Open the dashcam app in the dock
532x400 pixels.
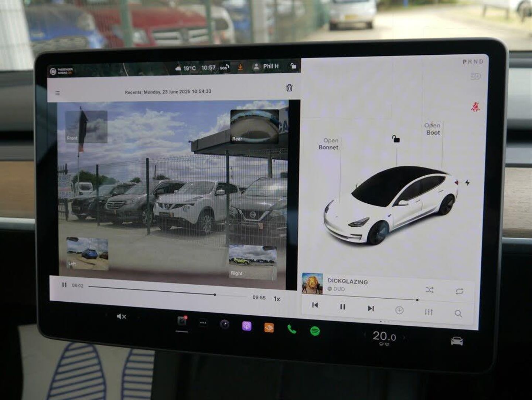[182, 321]
